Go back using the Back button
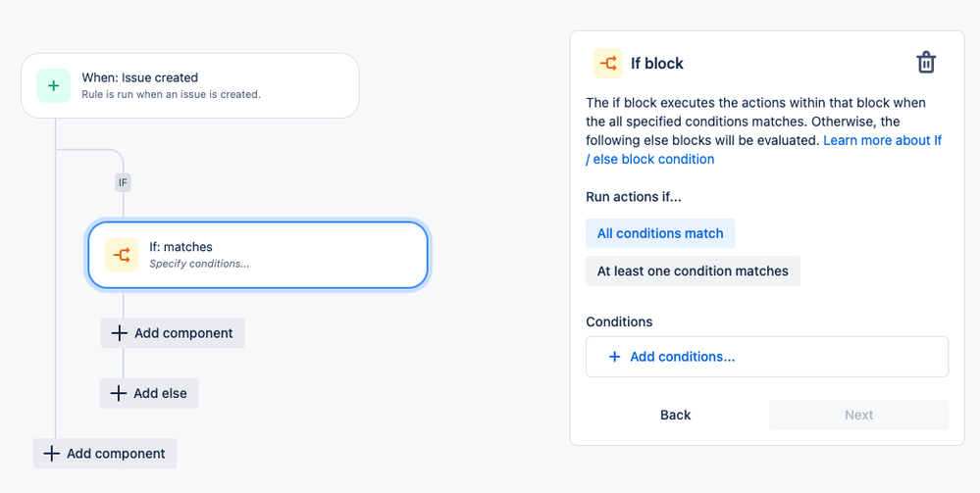 click(676, 415)
